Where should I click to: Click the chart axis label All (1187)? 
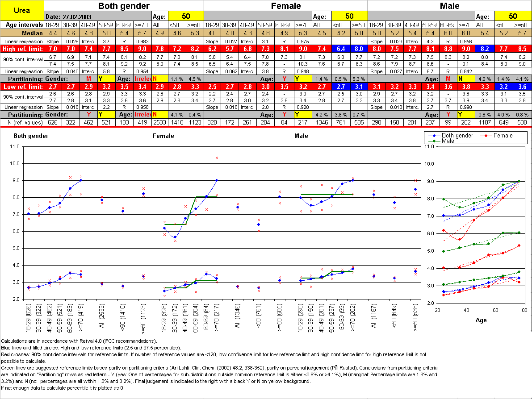tap(374, 316)
